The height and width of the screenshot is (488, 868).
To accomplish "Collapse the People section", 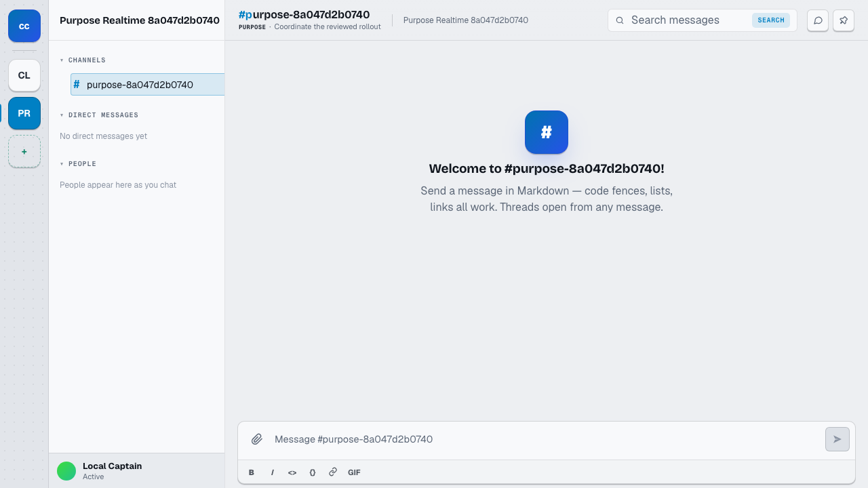I will [78, 164].
